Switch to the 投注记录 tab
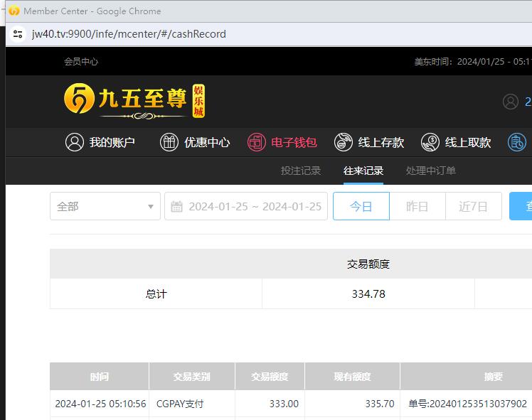 click(x=301, y=171)
